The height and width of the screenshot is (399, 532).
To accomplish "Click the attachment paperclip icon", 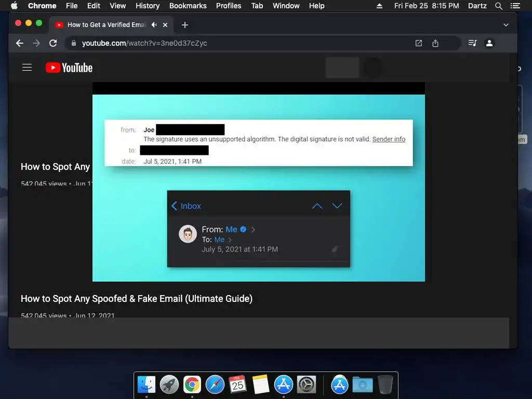I will tap(335, 249).
